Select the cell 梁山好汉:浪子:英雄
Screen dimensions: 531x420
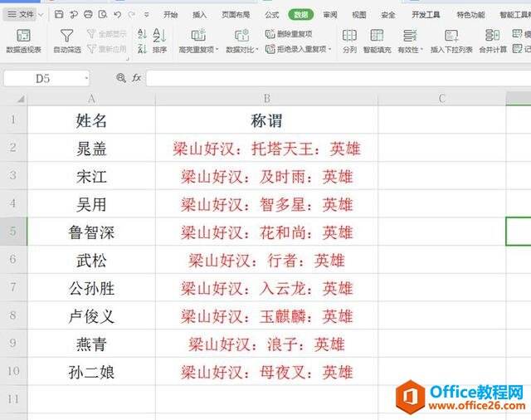pos(266,344)
